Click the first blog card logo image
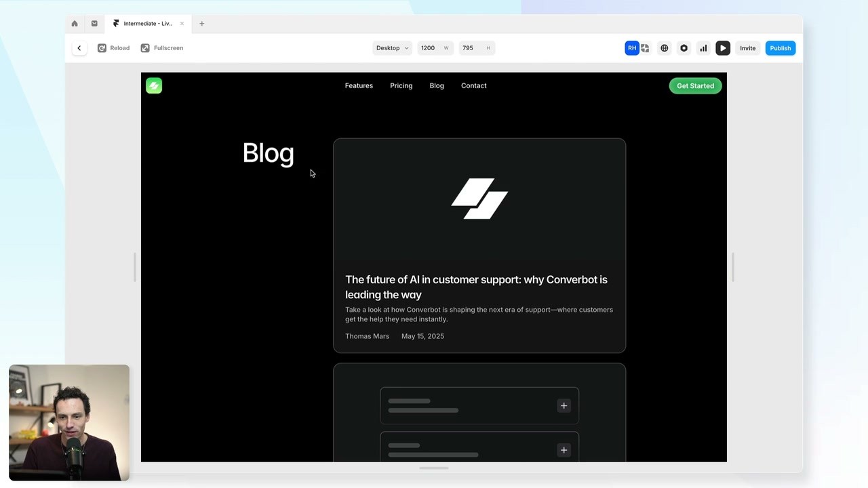Screen dimensions: 868x488 tap(479, 199)
